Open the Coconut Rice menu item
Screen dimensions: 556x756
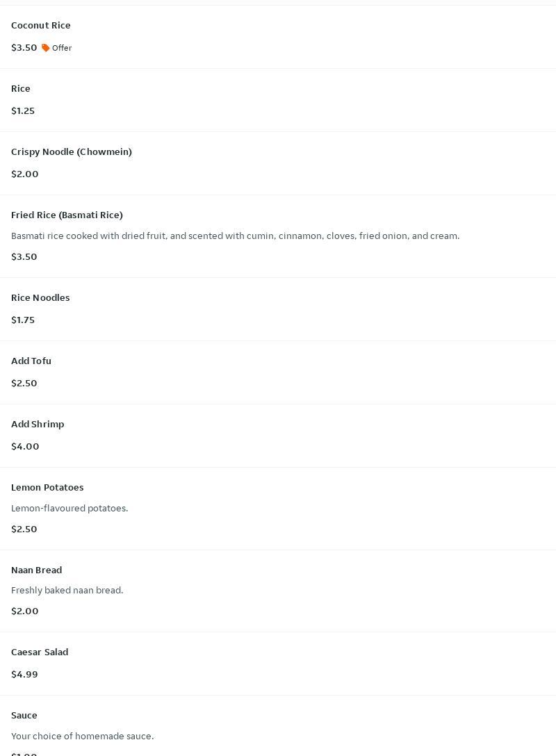tap(41, 26)
